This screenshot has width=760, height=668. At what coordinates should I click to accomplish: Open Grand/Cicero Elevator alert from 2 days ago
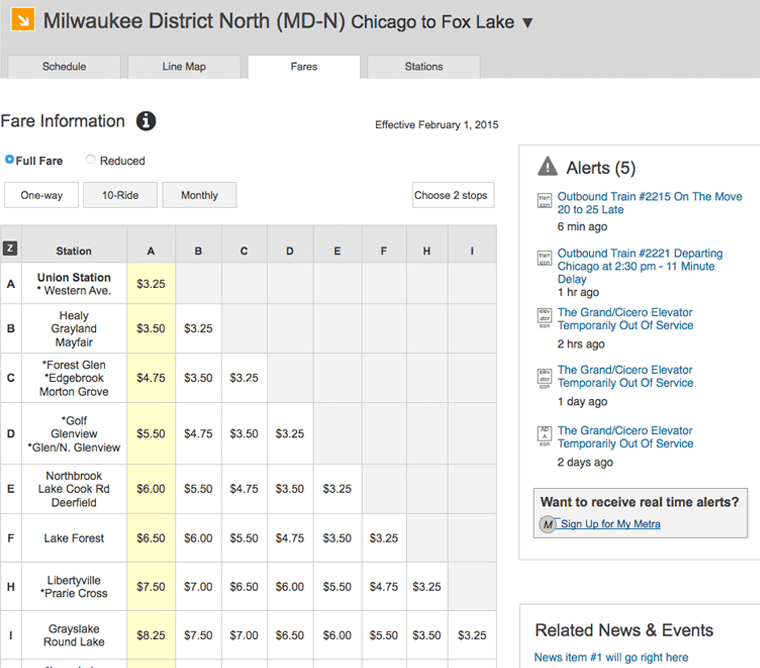tap(625, 437)
